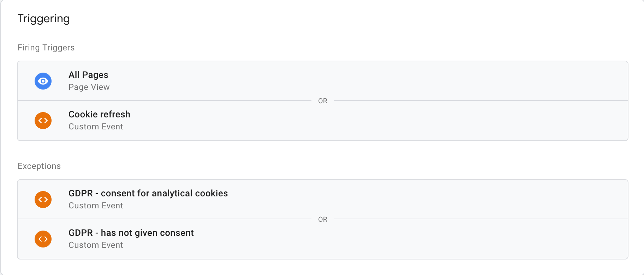Click the OR divider between exception triggers
This screenshot has width=644, height=275.
[323, 219]
